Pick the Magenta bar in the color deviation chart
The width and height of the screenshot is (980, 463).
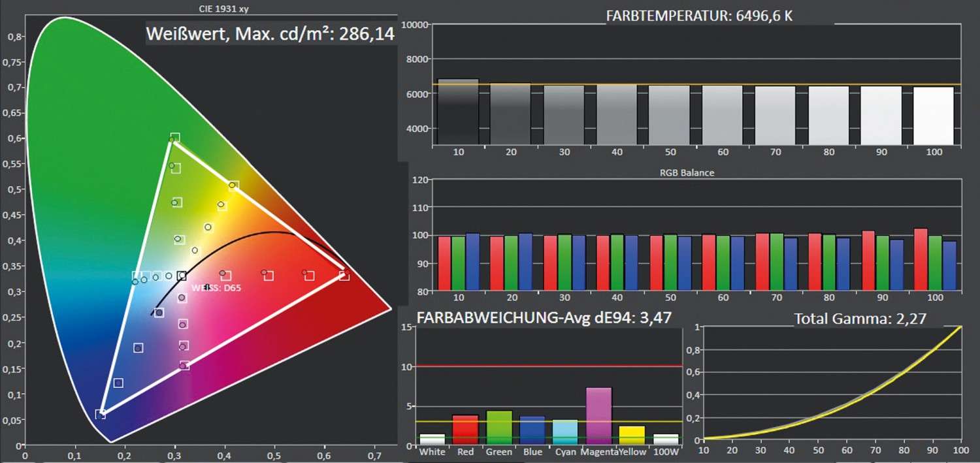599,417
